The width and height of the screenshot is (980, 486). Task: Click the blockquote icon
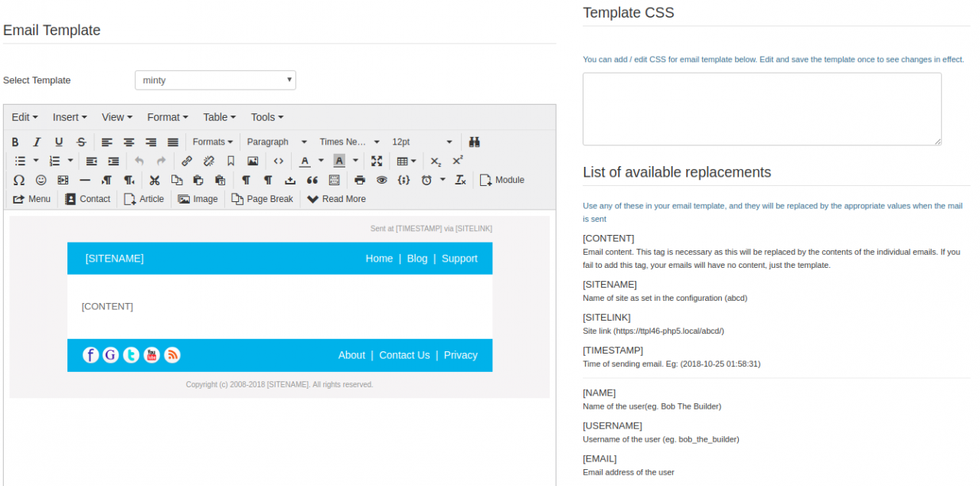click(x=312, y=181)
